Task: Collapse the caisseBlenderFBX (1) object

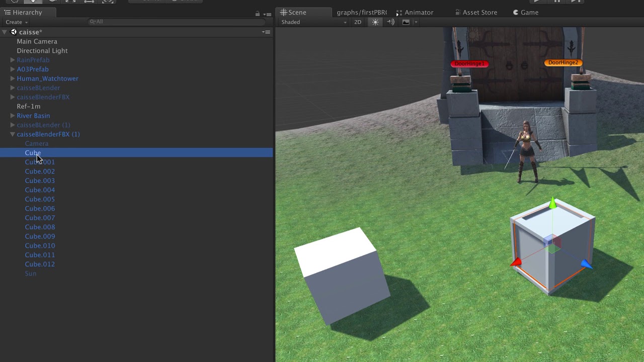Action: (x=13, y=134)
